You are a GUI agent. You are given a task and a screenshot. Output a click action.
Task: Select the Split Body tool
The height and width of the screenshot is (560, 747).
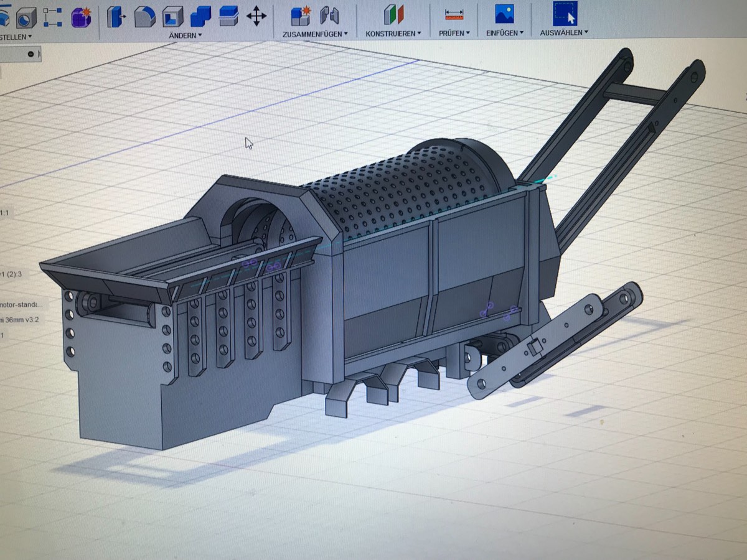(228, 16)
